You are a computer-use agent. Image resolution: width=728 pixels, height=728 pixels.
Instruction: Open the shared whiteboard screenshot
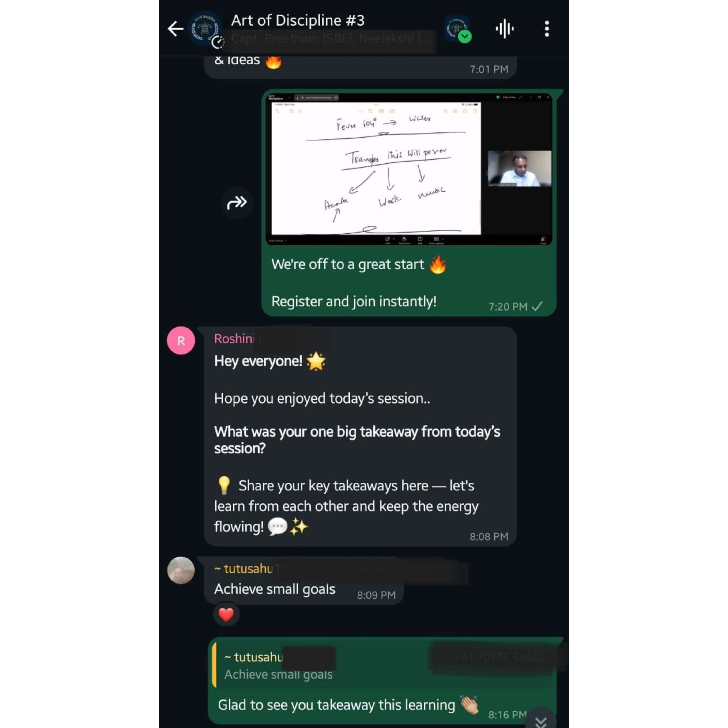click(409, 169)
